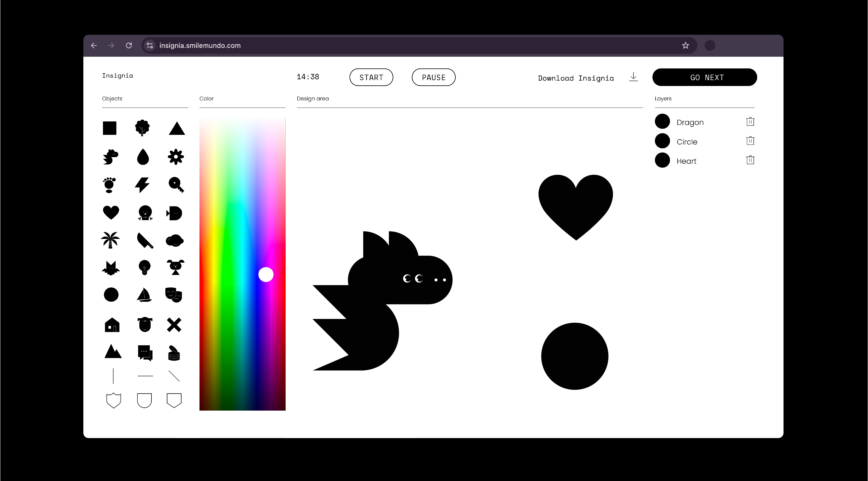This screenshot has height=481, width=868.
Task: Select the square shape object
Action: (x=109, y=128)
